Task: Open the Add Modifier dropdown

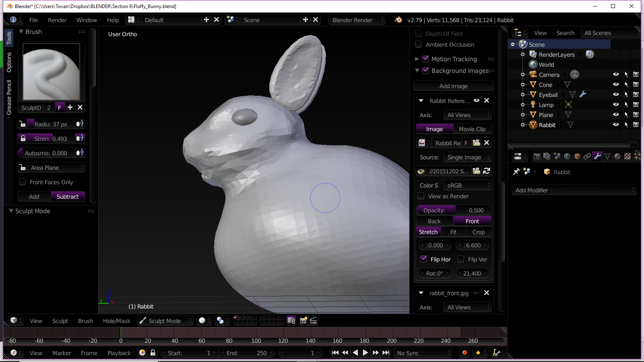Action: pyautogui.click(x=574, y=190)
